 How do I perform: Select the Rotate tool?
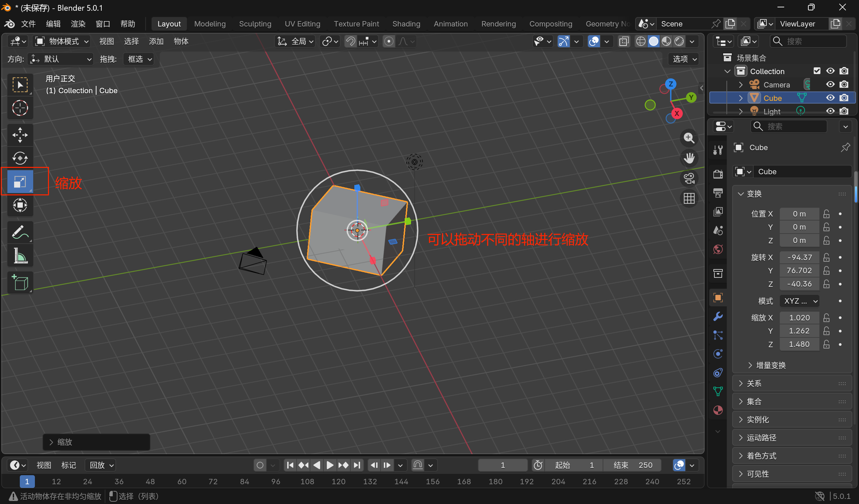point(20,158)
